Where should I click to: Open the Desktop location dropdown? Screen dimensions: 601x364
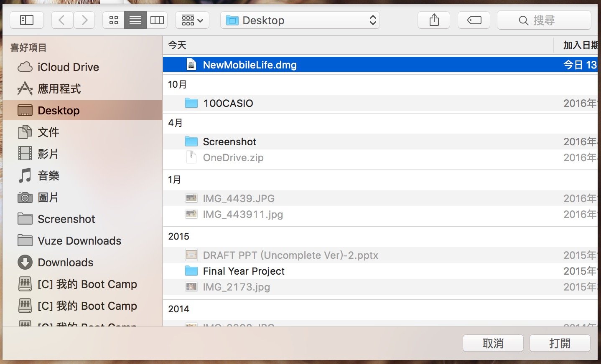click(300, 20)
